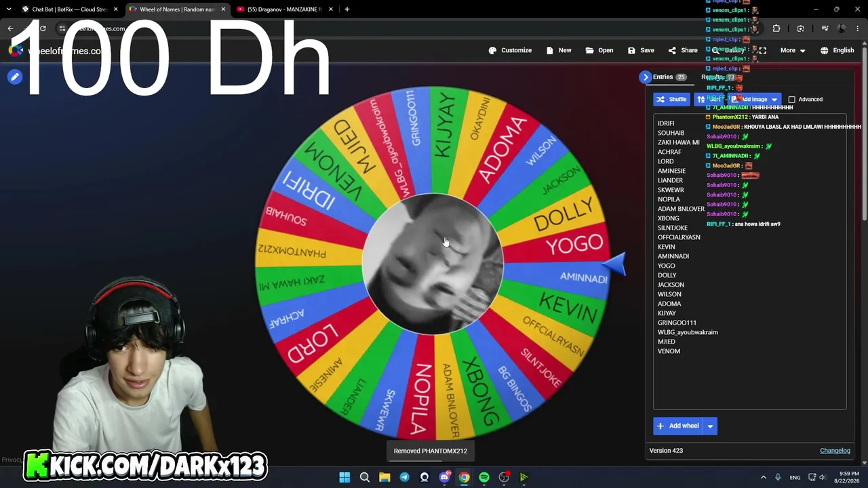The width and height of the screenshot is (868, 488).
Task: Open the Add image dropdown
Action: 755,100
